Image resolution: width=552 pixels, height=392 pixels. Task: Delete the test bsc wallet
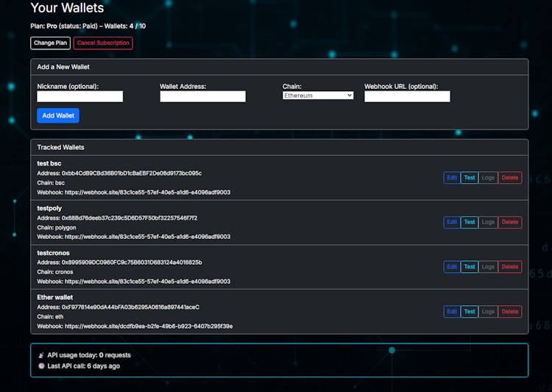coord(510,178)
